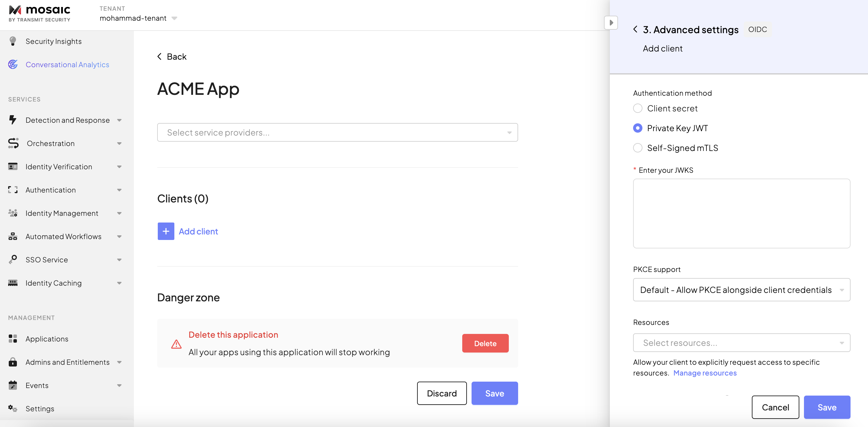This screenshot has width=868, height=427.
Task: Click the Delete this application heading
Action: 233,335
